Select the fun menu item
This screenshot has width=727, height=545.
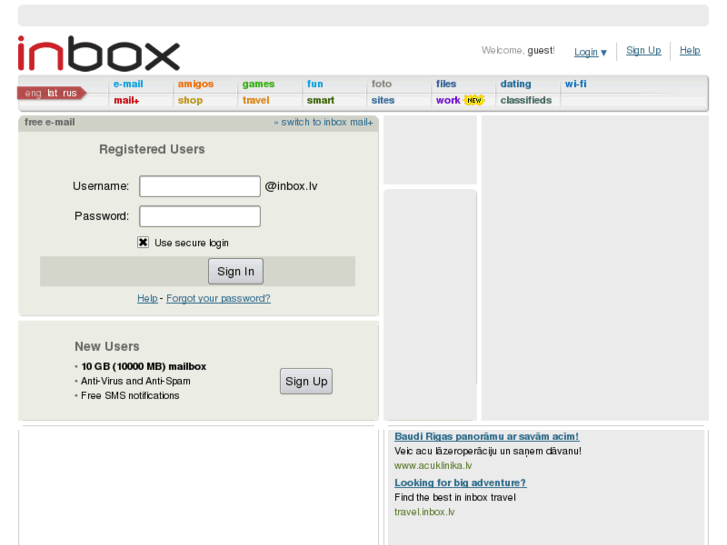(x=315, y=84)
